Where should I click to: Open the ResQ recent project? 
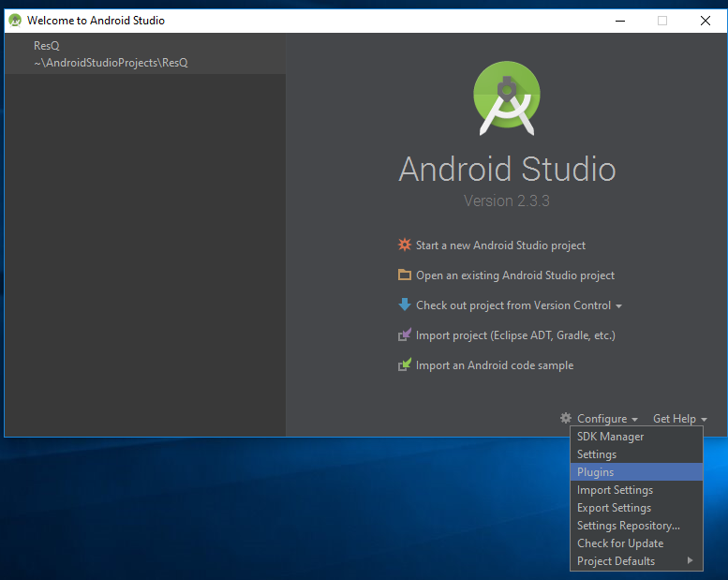point(145,53)
